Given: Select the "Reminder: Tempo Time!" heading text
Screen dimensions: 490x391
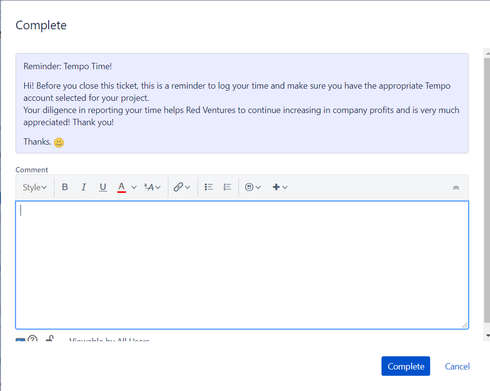Looking at the screenshot, I should pos(67,66).
